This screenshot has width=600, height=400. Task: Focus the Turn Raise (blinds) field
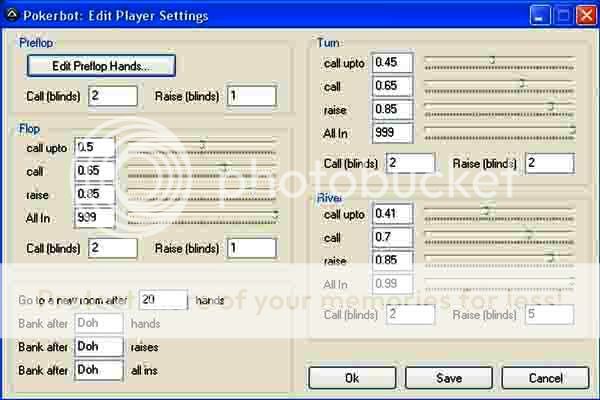549,163
